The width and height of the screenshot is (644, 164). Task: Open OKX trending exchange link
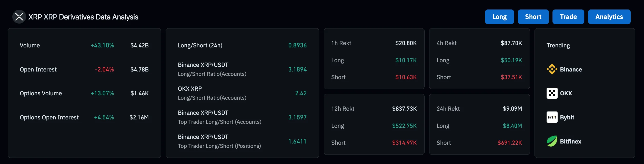point(566,93)
